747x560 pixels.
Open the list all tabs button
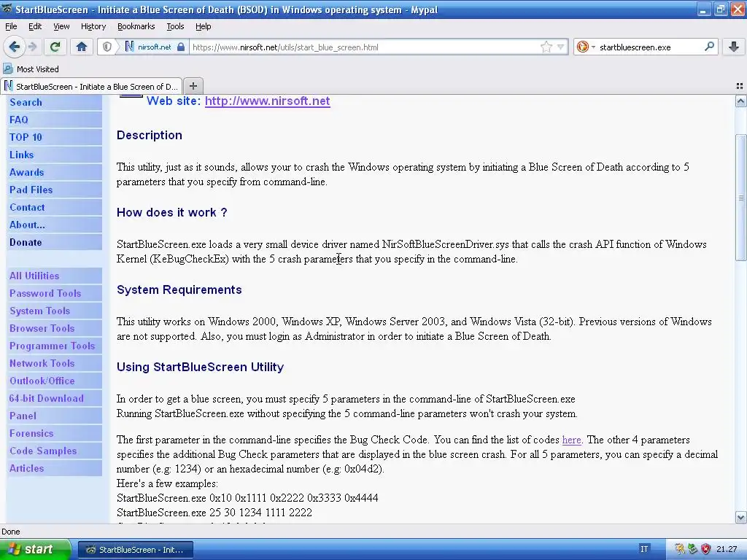coord(740,86)
